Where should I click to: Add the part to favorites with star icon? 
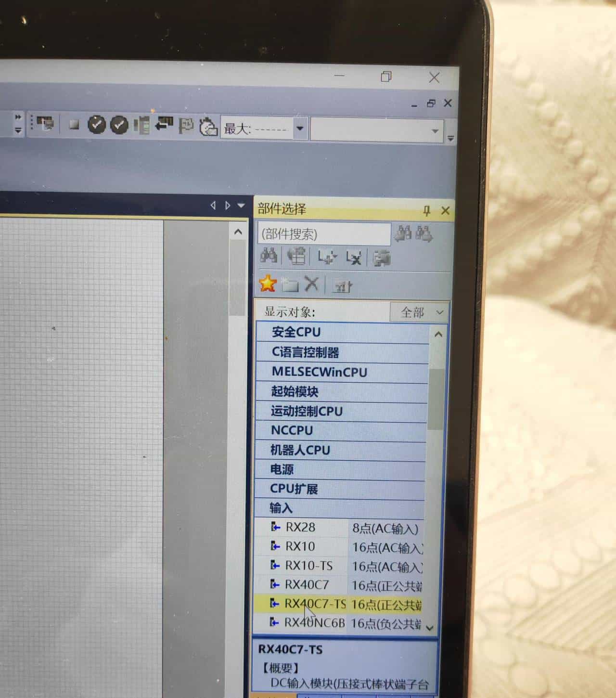click(x=268, y=284)
